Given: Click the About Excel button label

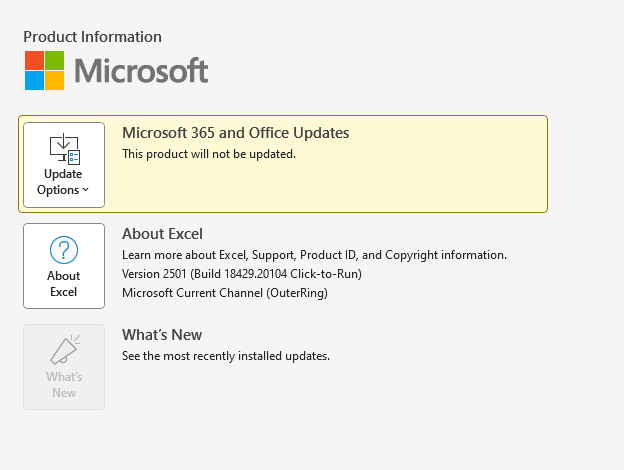Looking at the screenshot, I should (x=64, y=284).
